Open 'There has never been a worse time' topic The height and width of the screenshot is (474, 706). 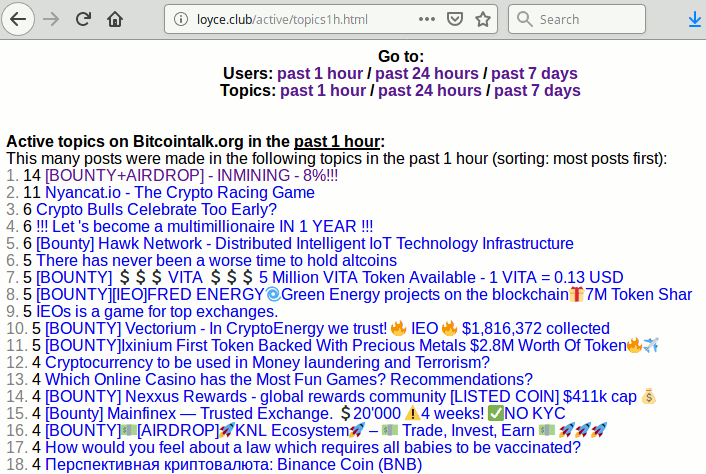click(217, 261)
